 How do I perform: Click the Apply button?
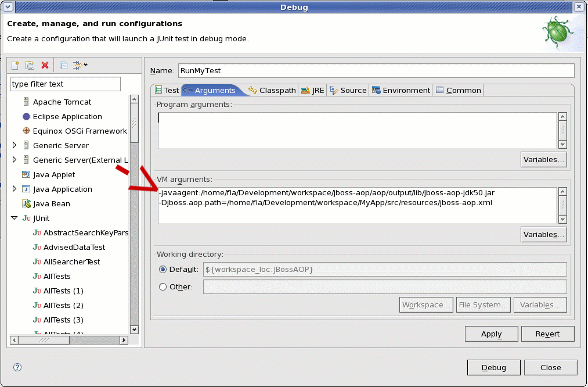pyautogui.click(x=491, y=334)
